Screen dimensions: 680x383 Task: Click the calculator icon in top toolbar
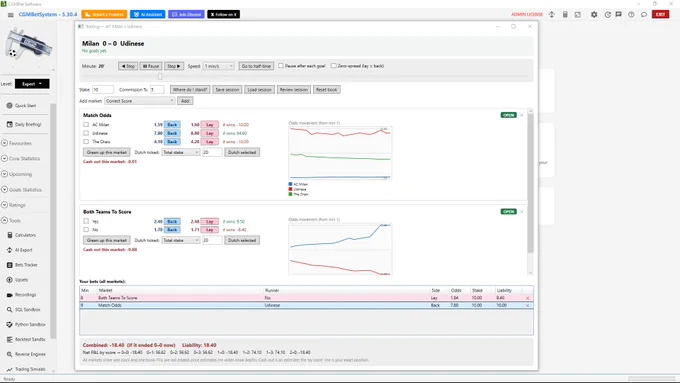point(565,14)
